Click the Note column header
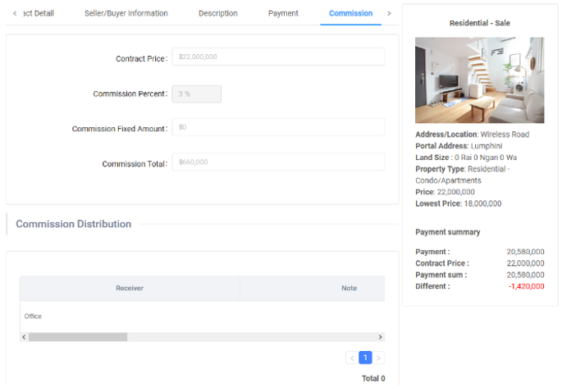 [x=350, y=288]
